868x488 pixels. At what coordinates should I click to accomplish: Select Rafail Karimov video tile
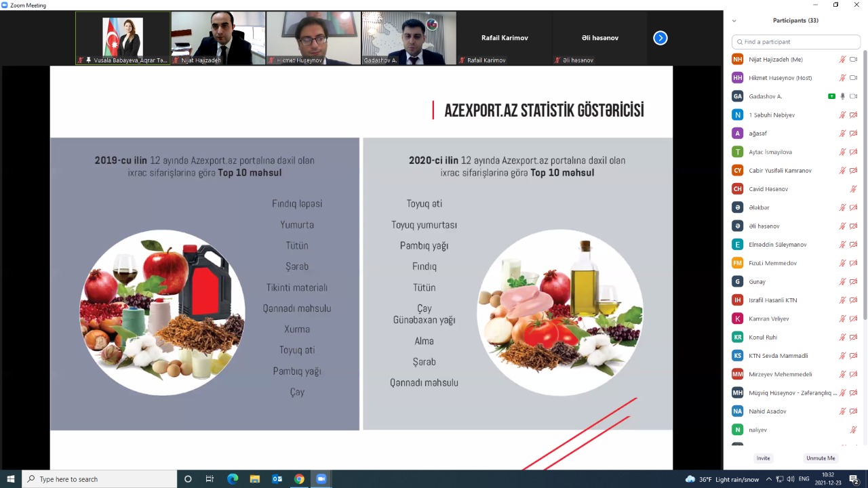coord(505,38)
